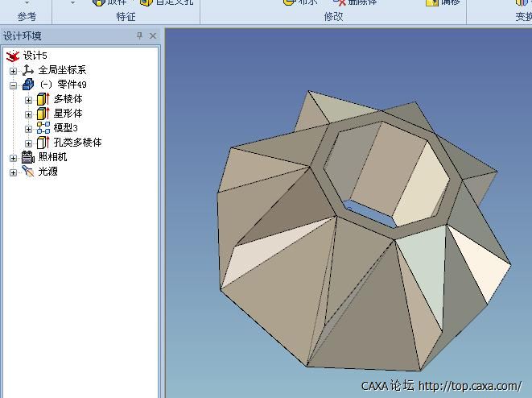Screen dimensions: 532x398
Task: Select the 模型3 pattern icon
Action: pos(43,128)
